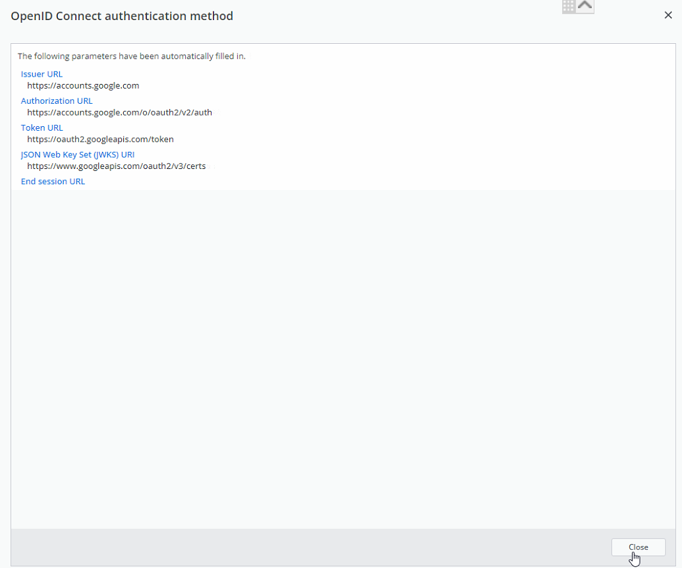Click the grid icon at top
682x568 pixels.
[x=568, y=6]
